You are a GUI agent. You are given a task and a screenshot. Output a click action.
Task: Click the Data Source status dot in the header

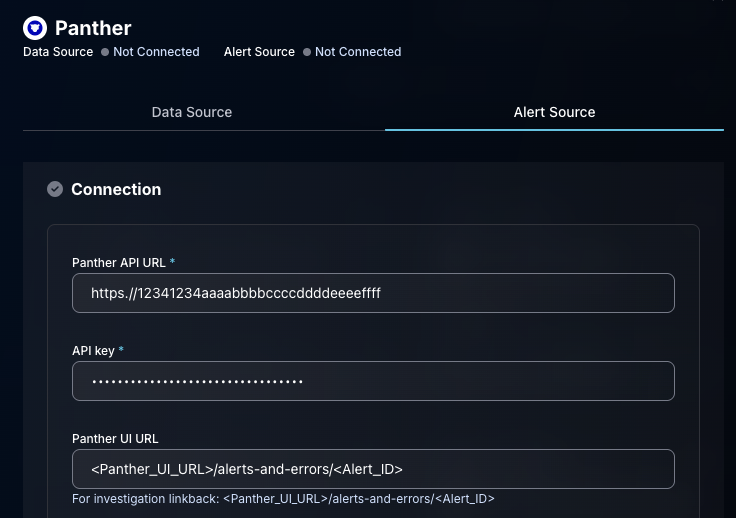pyautogui.click(x=105, y=52)
